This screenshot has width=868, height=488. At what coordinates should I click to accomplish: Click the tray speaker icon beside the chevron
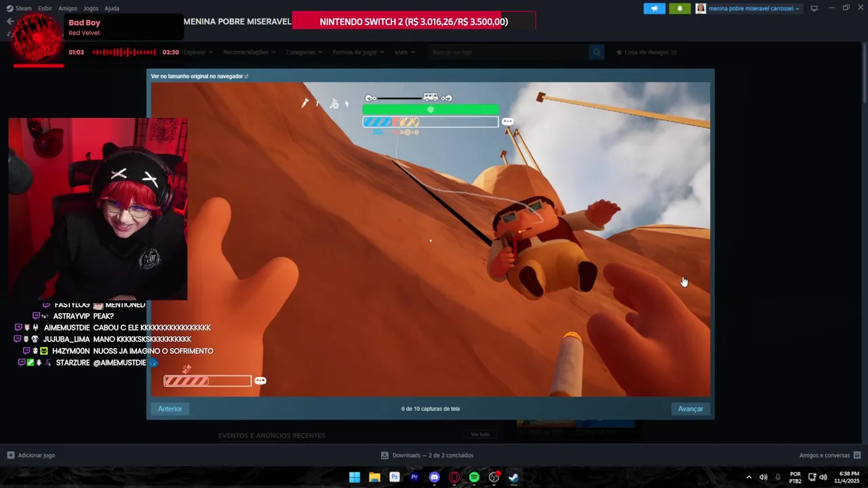(764, 477)
